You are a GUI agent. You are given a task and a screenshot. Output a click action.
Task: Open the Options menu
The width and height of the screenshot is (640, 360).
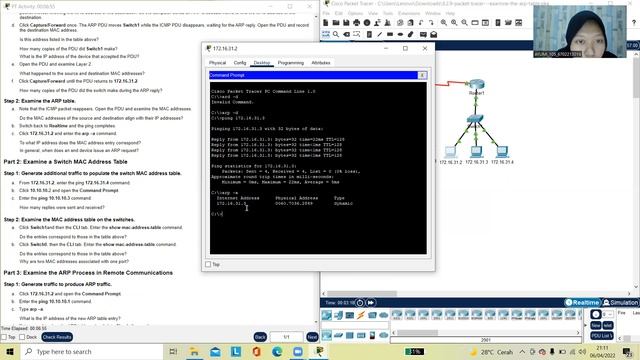[355, 13]
